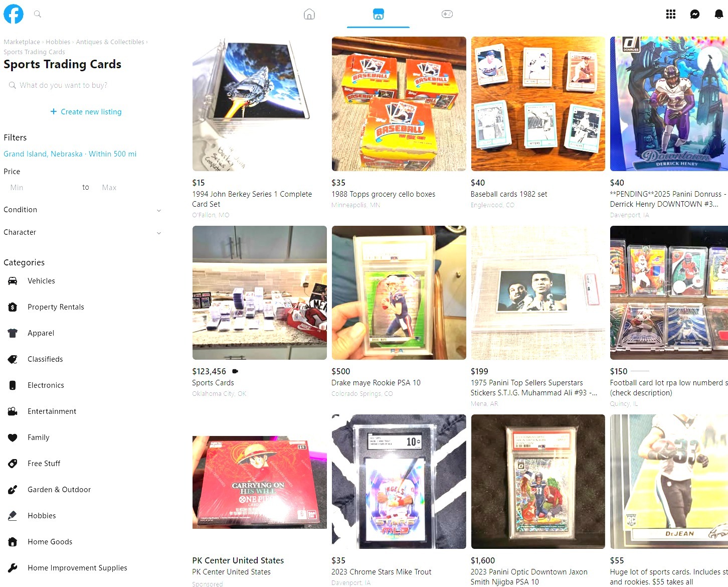728x587 pixels.
Task: Open the Messenger chat icon
Action: coord(695,14)
